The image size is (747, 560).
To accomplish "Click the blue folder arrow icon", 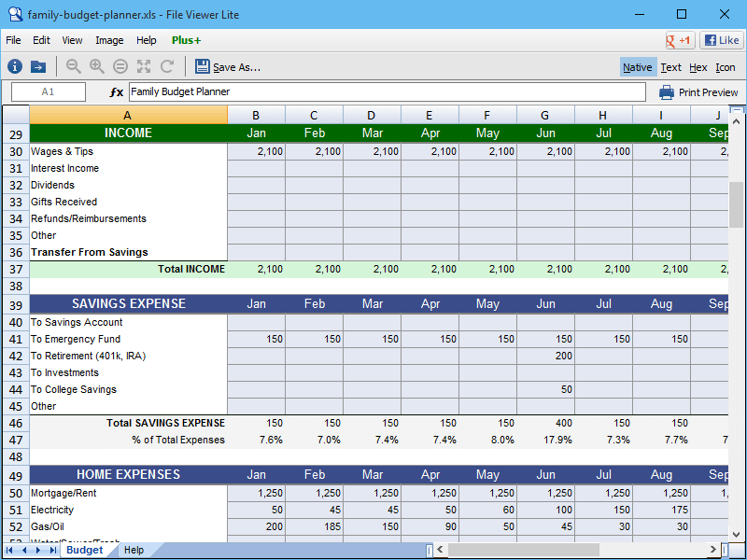I will click(x=38, y=66).
